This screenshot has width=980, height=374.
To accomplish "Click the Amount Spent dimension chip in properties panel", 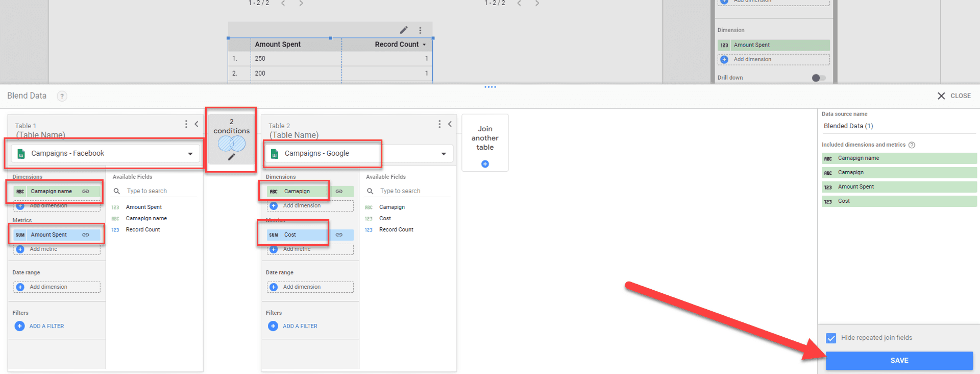I will [773, 45].
